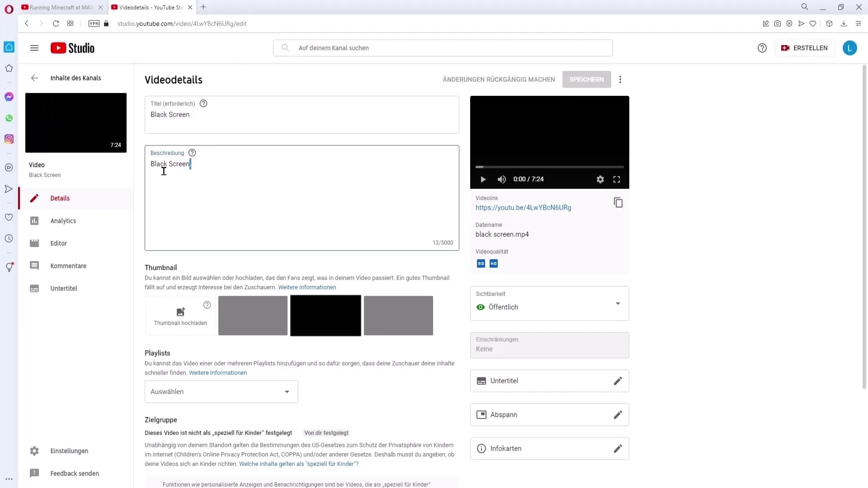Open the Playlists Auswählen dropdown

point(221,391)
